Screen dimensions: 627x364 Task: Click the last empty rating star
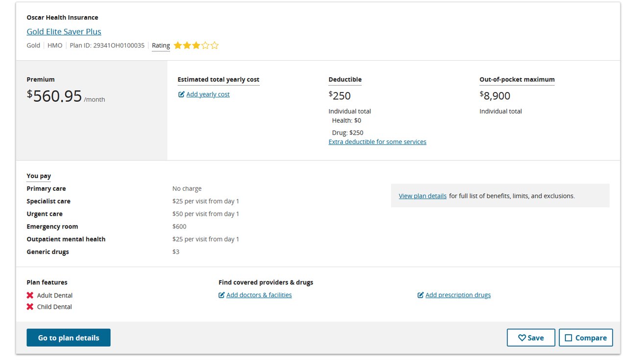[x=215, y=45]
